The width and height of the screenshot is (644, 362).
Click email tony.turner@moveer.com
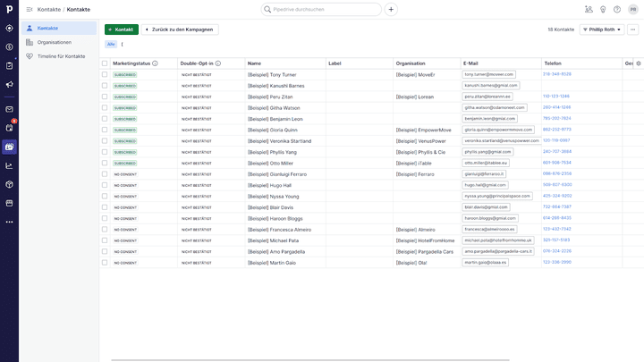tap(488, 75)
